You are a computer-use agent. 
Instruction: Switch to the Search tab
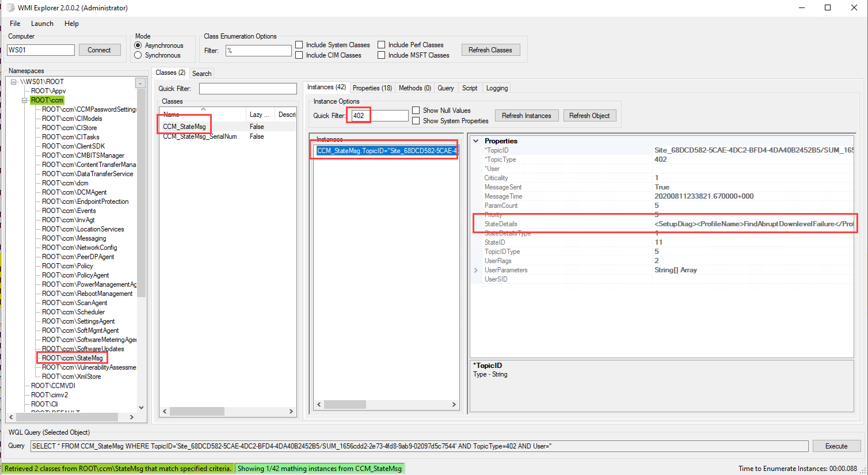point(202,74)
